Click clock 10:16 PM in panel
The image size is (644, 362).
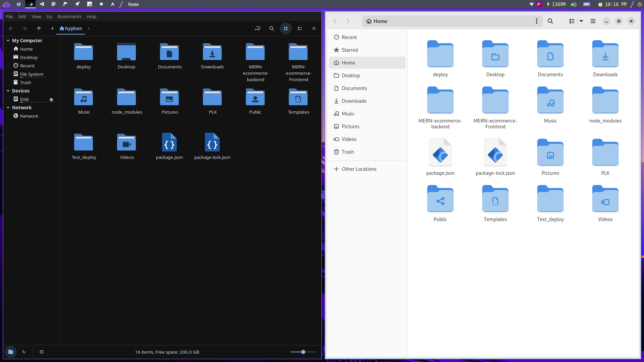[x=612, y=4]
